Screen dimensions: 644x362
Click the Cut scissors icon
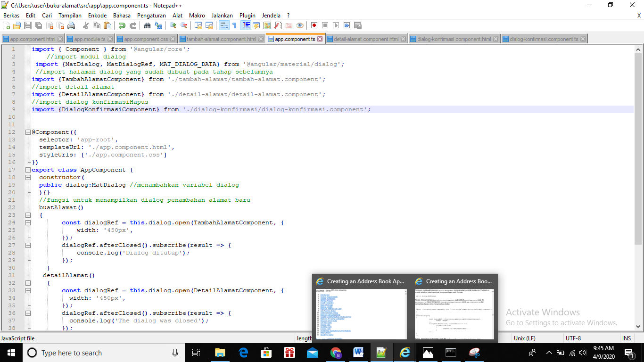click(x=86, y=25)
